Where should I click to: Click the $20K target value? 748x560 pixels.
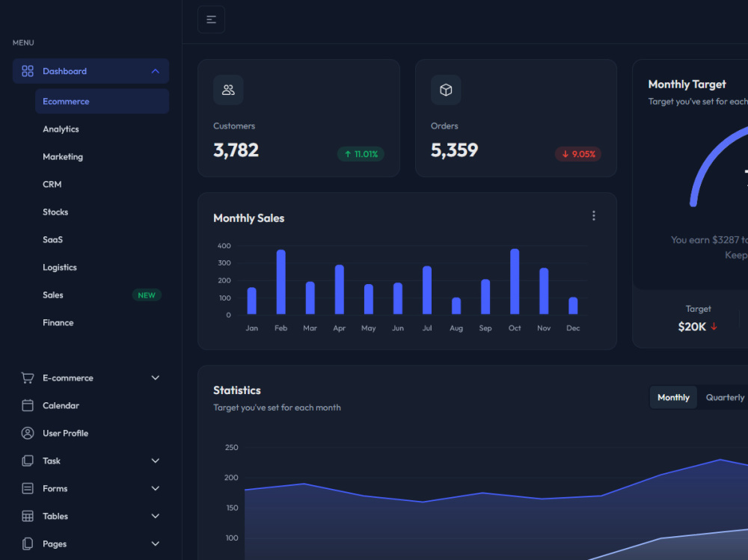click(x=692, y=327)
